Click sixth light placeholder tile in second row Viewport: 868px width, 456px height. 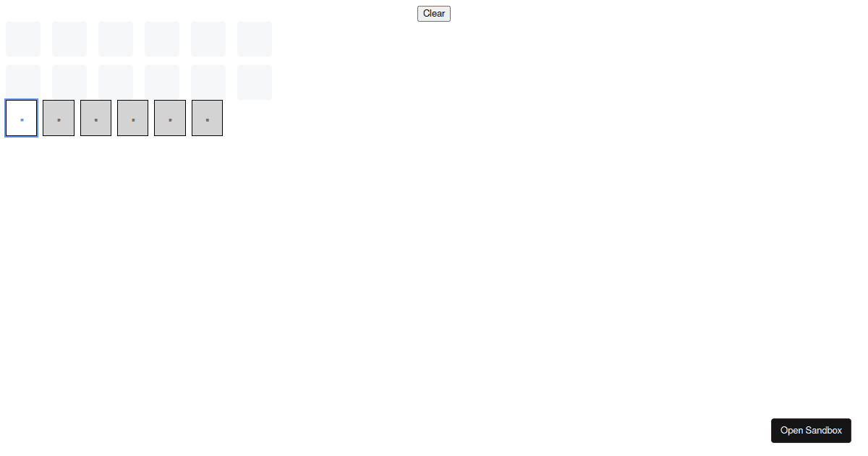(x=255, y=83)
